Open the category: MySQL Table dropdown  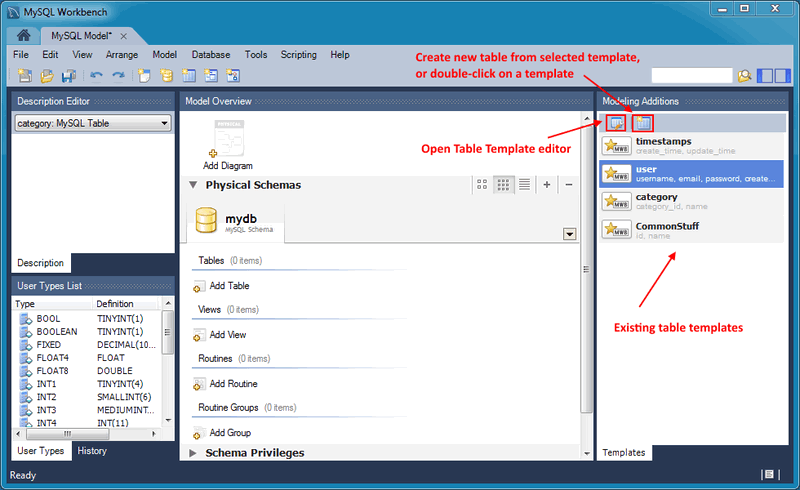coord(93,123)
